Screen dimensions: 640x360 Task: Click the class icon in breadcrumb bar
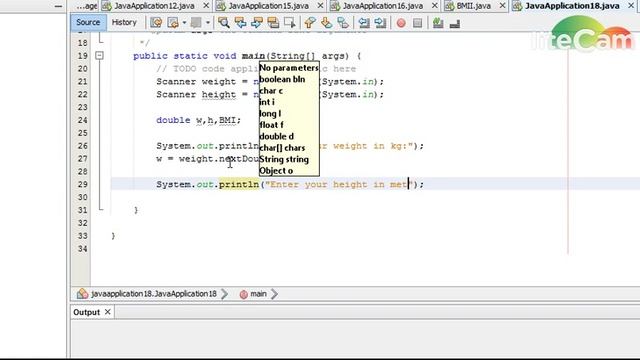tap(82, 293)
